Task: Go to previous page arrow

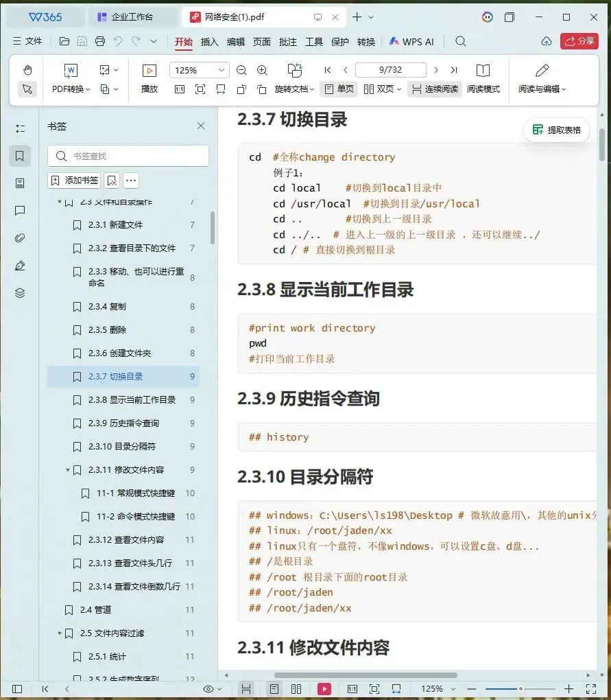Action: [x=346, y=70]
